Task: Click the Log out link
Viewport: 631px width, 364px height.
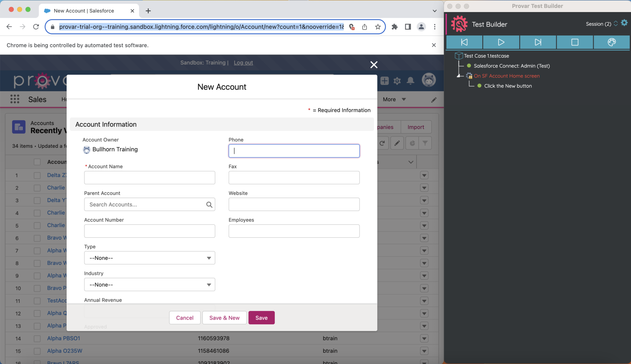Action: (243, 63)
